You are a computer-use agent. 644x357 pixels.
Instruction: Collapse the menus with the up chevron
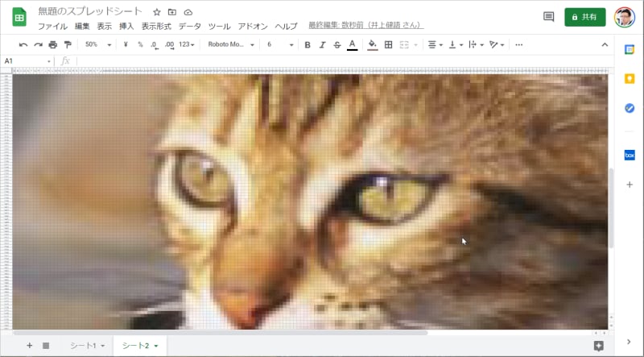(605, 45)
